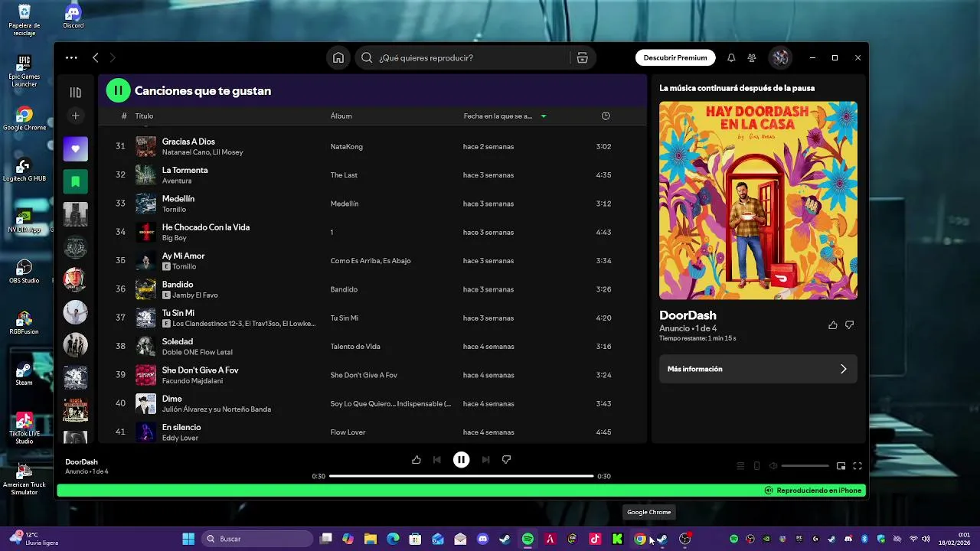
Task: Select song Tu Sin Mi
Action: [178, 313]
